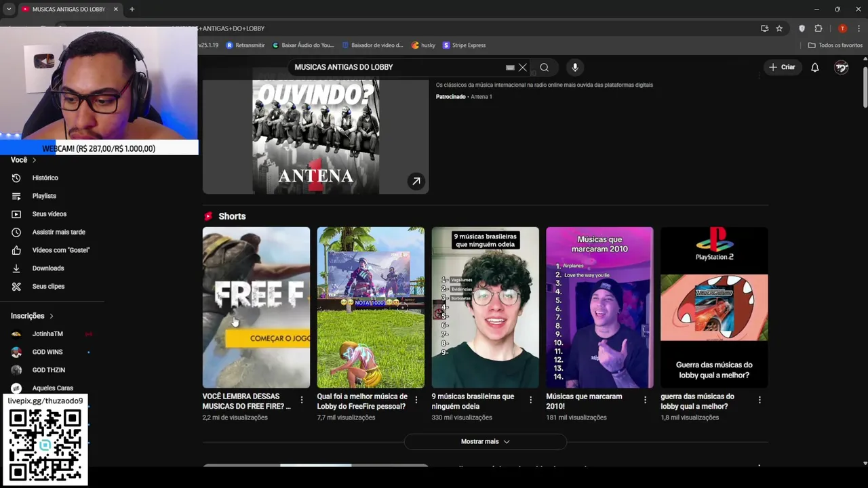Open Seus clipes in sidebar
This screenshot has width=868, height=488.
click(48, 286)
